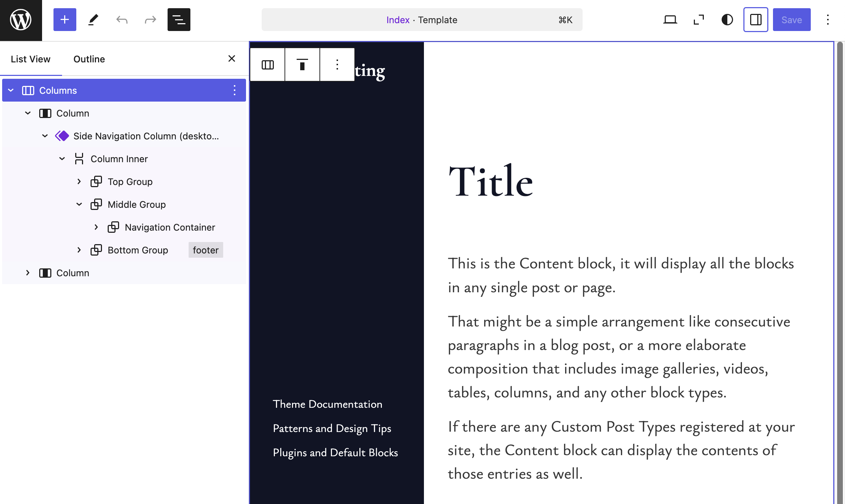845x504 pixels.
Task: Open the block inserter plus button
Action: pos(65,20)
